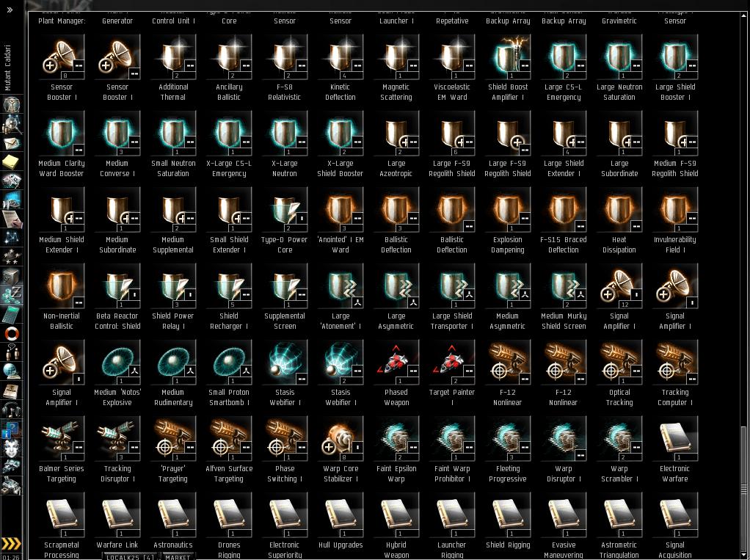Open the EVE Mail envelope icon
Screen dimensions: 750x560
click(x=12, y=143)
